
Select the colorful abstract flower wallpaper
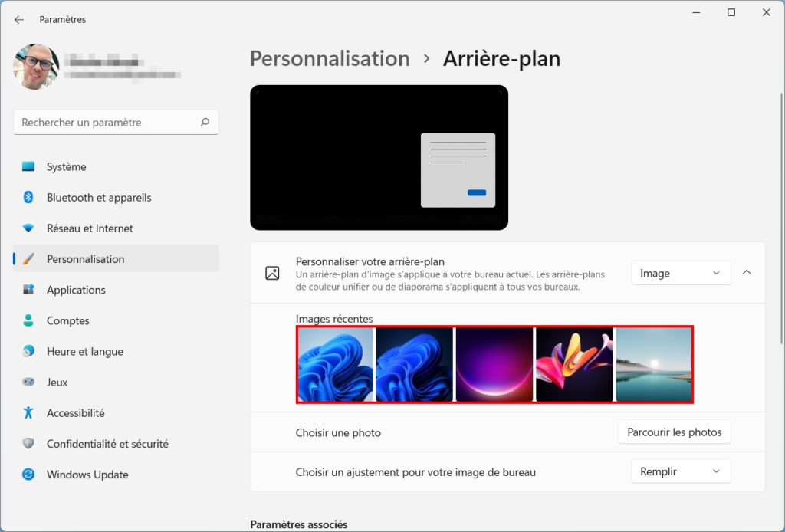tap(575, 364)
